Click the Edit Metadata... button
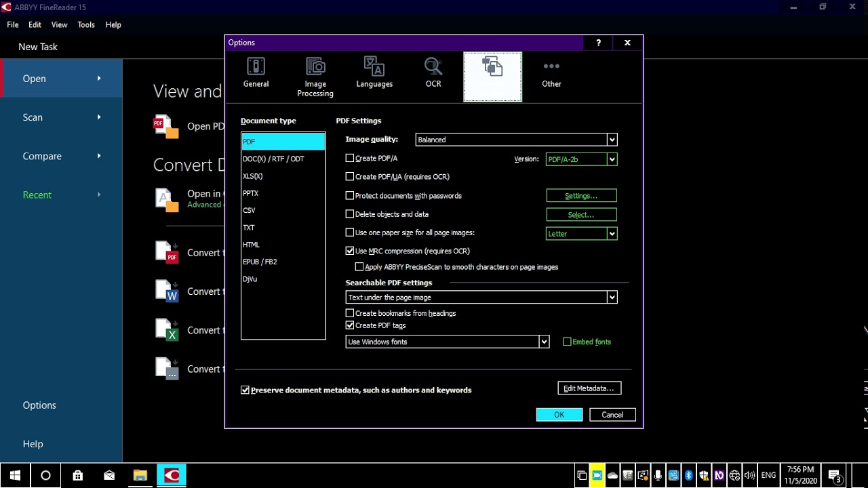 pyautogui.click(x=589, y=388)
